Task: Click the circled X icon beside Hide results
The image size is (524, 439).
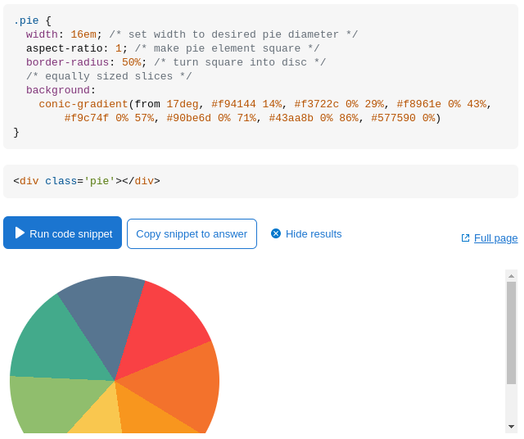Action: [x=276, y=234]
